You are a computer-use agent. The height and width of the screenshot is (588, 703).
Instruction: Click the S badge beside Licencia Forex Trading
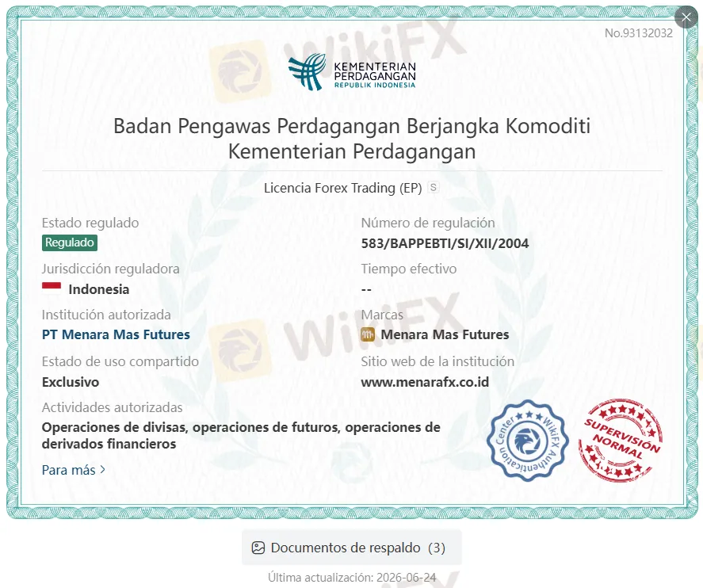pyautogui.click(x=433, y=187)
